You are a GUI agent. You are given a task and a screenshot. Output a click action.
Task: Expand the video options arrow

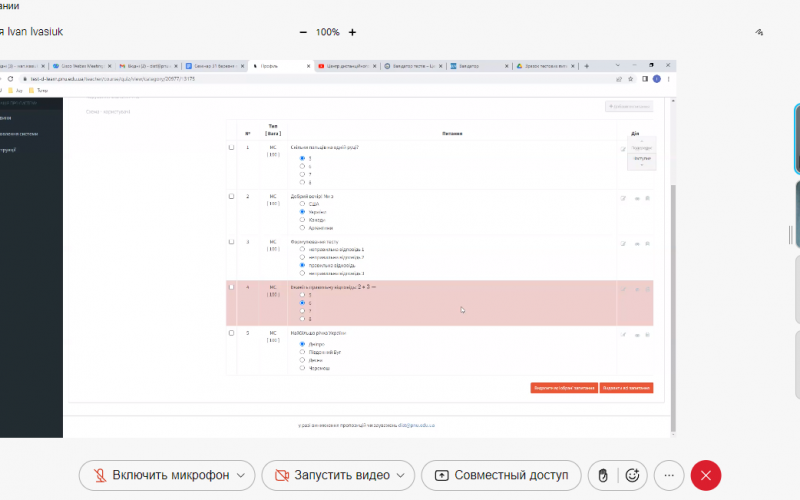pyautogui.click(x=401, y=475)
